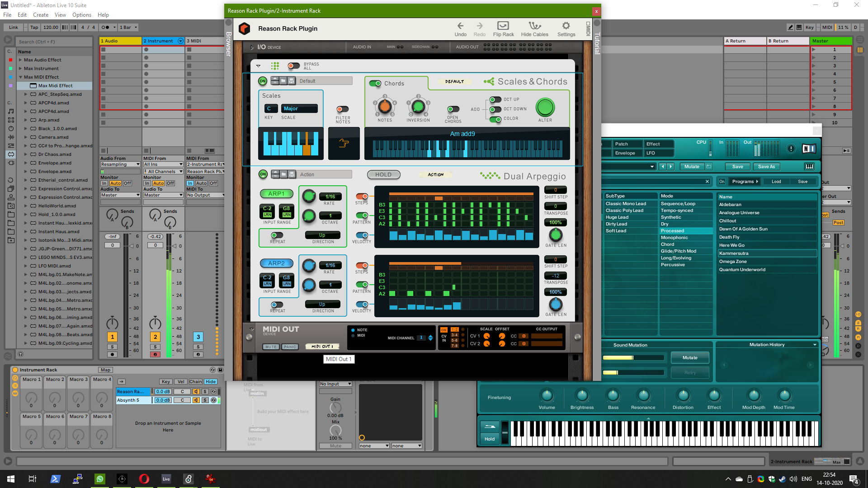Open WhatsApp from the taskbar
The height and width of the screenshot is (488, 868).
click(99, 479)
